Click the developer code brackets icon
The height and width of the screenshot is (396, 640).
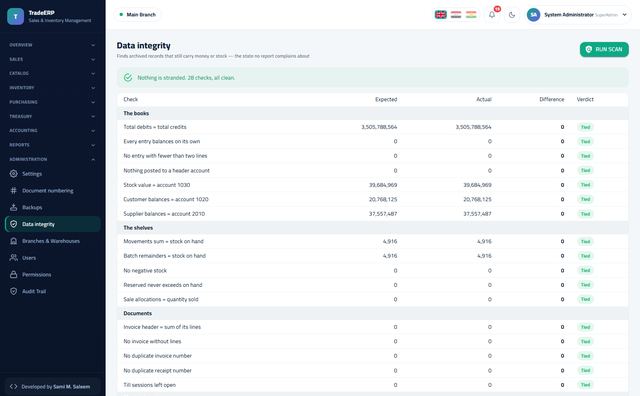(x=13, y=386)
